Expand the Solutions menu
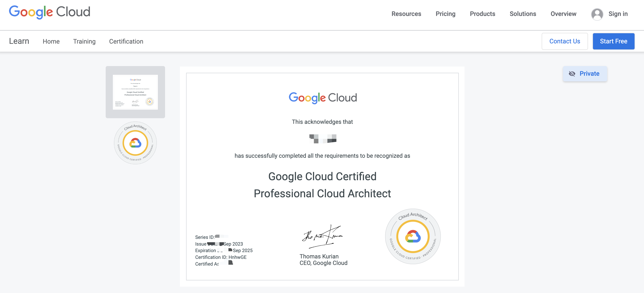The image size is (644, 293). click(523, 14)
